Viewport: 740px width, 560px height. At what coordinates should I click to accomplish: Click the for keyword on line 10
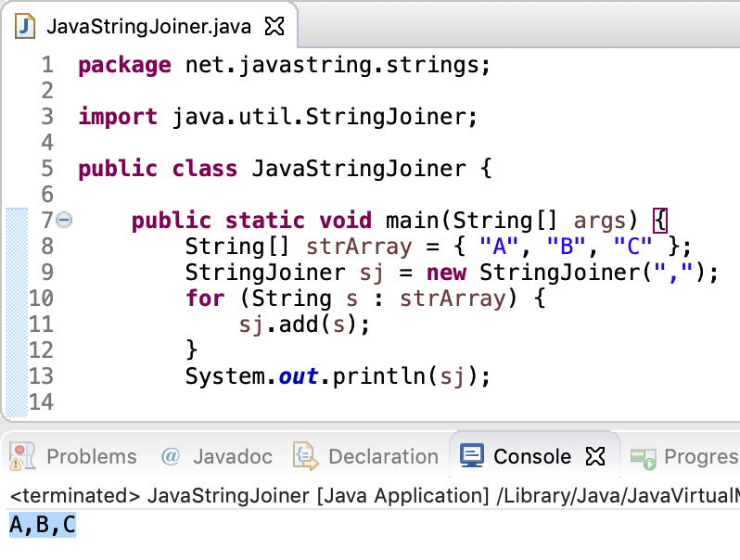(x=205, y=299)
